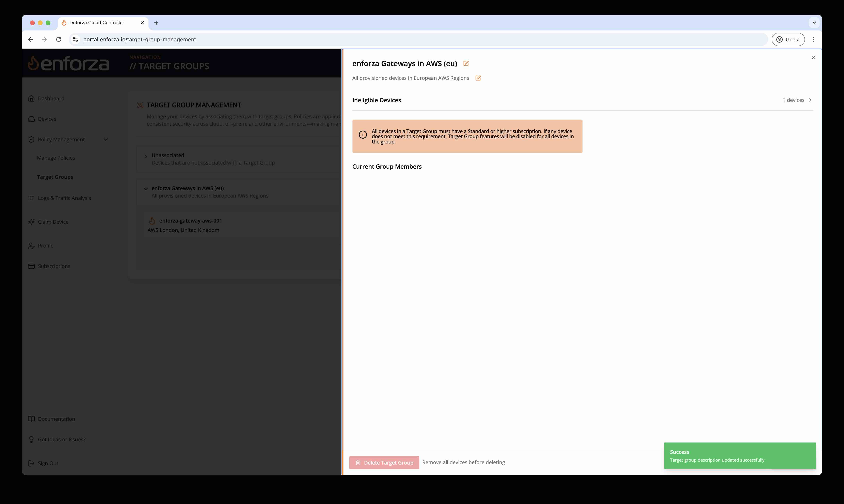The image size is (844, 504).
Task: Click Remove all devices before deleting text
Action: coord(463,463)
